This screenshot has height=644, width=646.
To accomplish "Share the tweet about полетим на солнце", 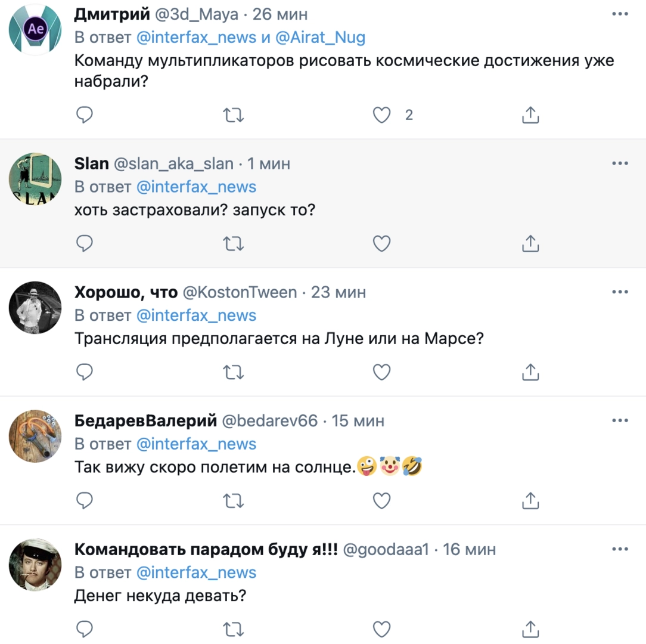I will click(530, 501).
